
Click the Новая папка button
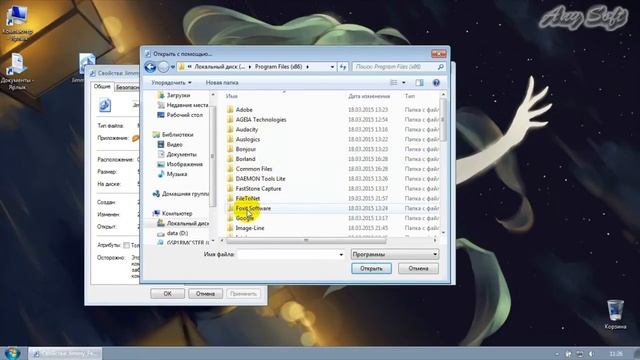pos(222,82)
